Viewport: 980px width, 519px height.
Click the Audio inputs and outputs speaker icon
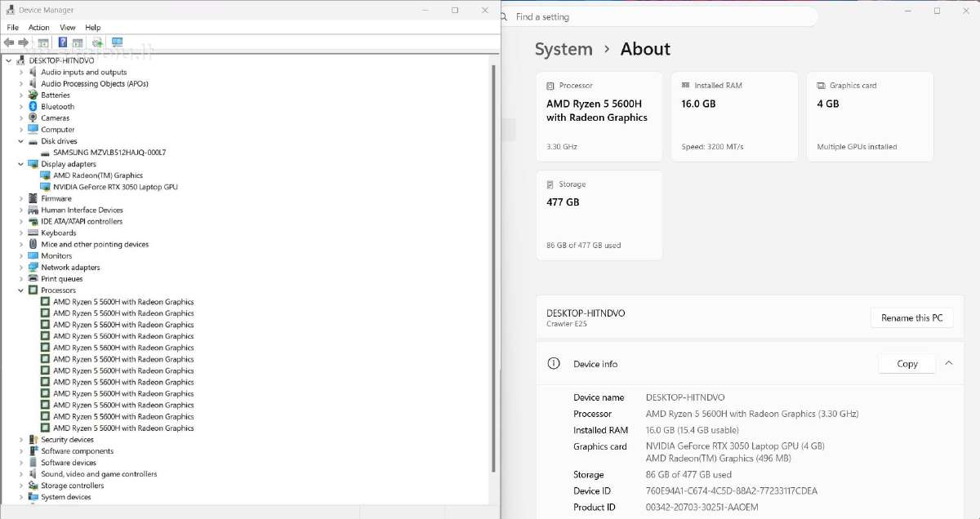pos(33,73)
